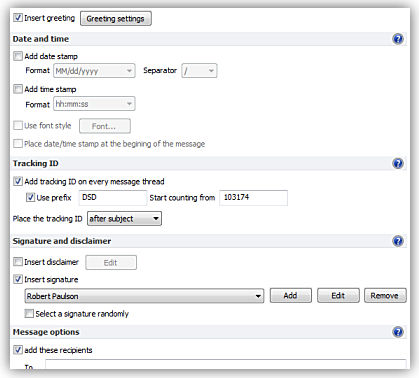The width and height of the screenshot is (419, 378).
Task: Enable the Insert disclaimer checkbox
Action: point(18,262)
